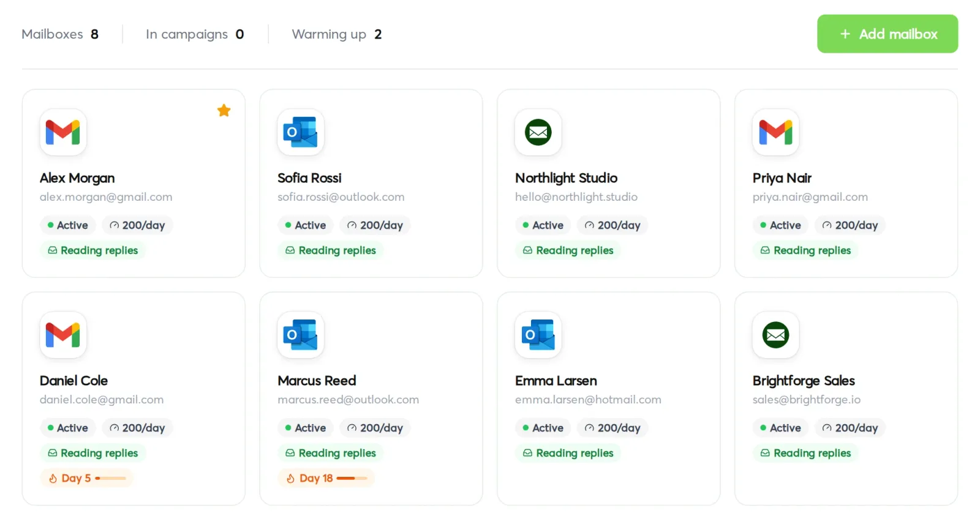The height and width of the screenshot is (527, 980).
Task: Click Active status badge for Northlight Studio
Action: coord(543,225)
